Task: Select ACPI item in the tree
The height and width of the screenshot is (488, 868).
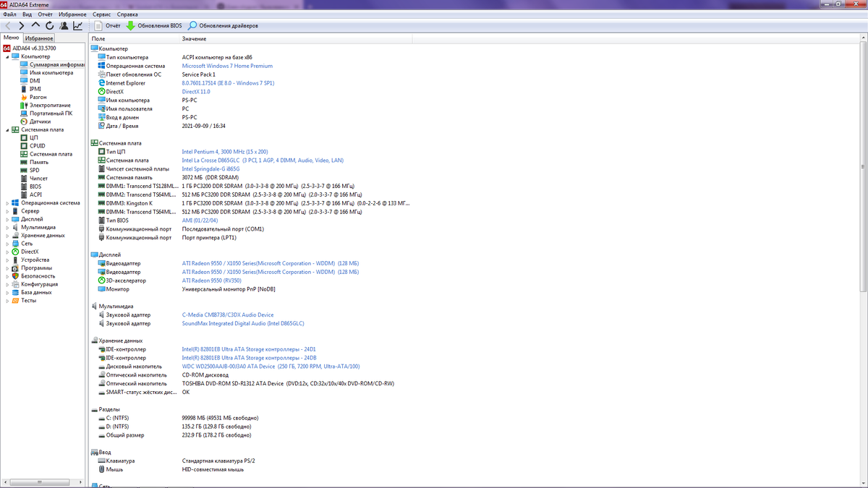Action: click(31, 194)
